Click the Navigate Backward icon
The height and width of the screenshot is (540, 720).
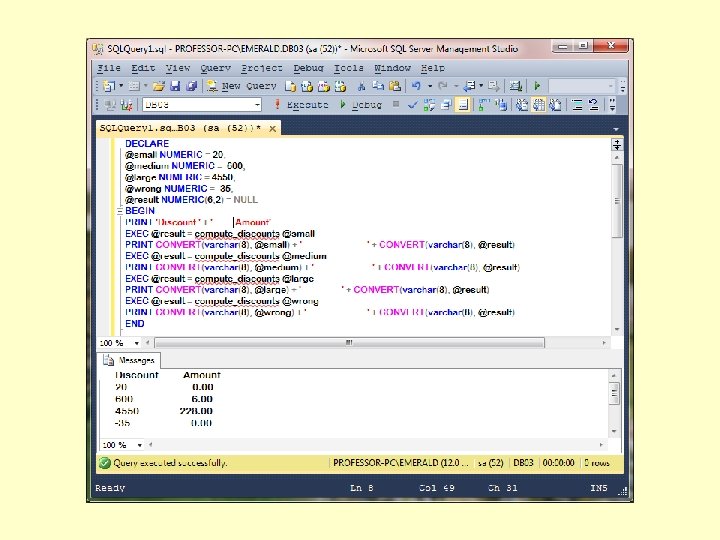[469, 86]
